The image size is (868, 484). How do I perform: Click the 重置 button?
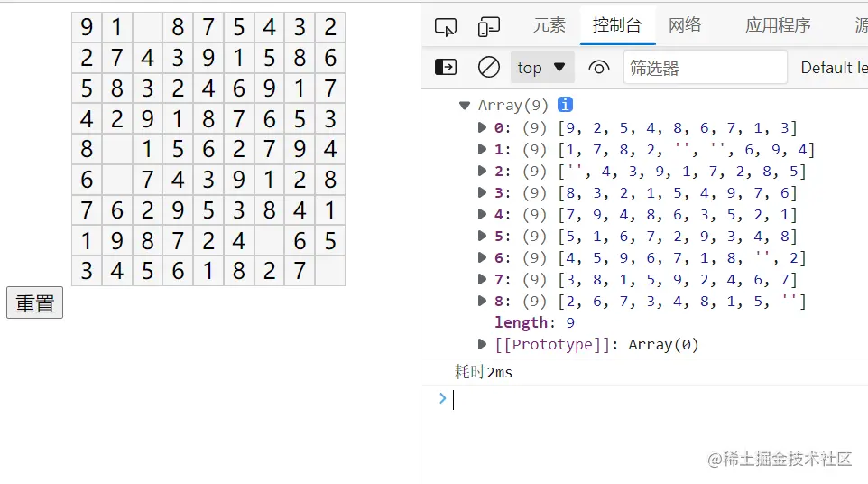click(35, 302)
